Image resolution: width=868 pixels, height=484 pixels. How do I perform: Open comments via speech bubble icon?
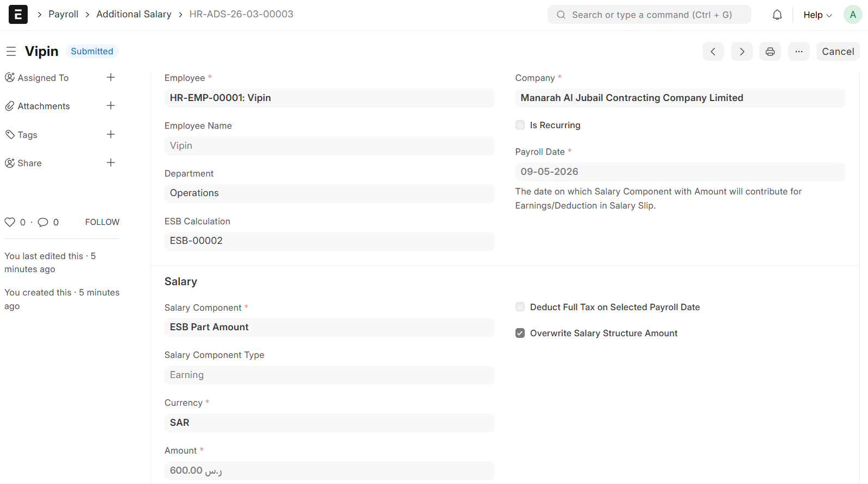pyautogui.click(x=43, y=222)
